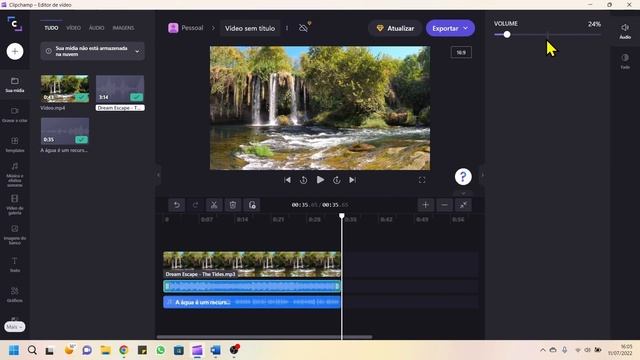Open the Gráficos sidebar section
640x360 pixels.
(15, 294)
